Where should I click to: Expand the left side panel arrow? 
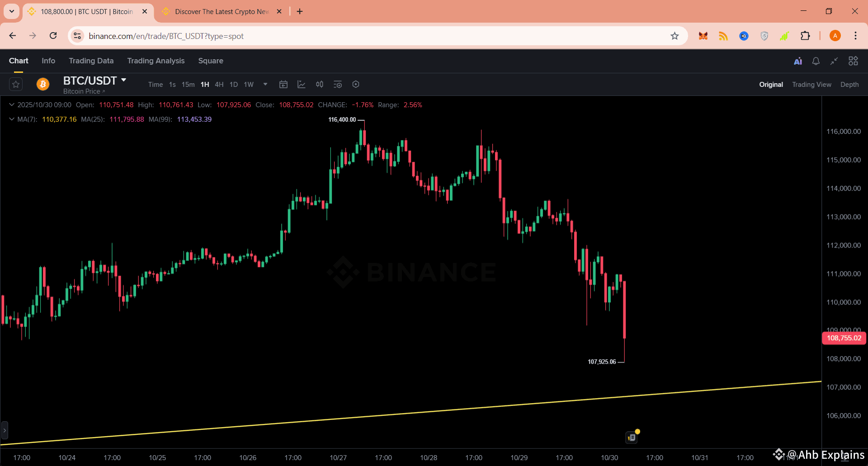tap(5, 430)
